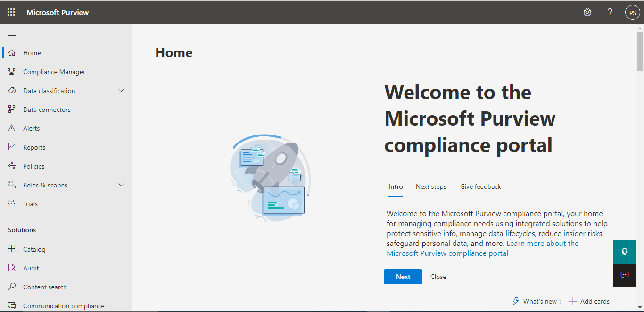Click the Content search magnifier icon
The width and height of the screenshot is (644, 312).
pos(12,287)
